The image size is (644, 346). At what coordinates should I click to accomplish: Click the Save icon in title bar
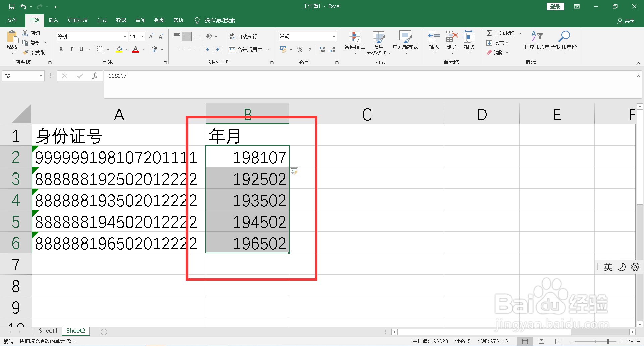(11, 6)
